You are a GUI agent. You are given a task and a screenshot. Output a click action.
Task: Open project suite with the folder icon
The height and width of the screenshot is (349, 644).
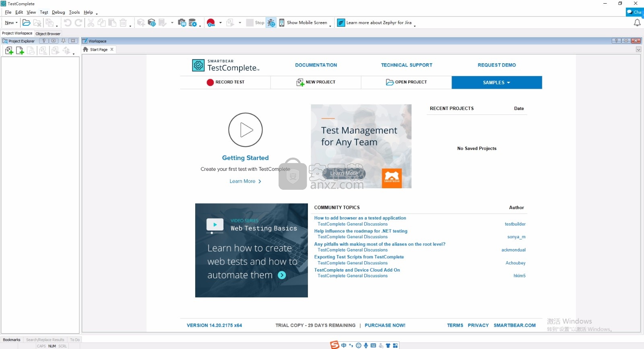pos(26,23)
